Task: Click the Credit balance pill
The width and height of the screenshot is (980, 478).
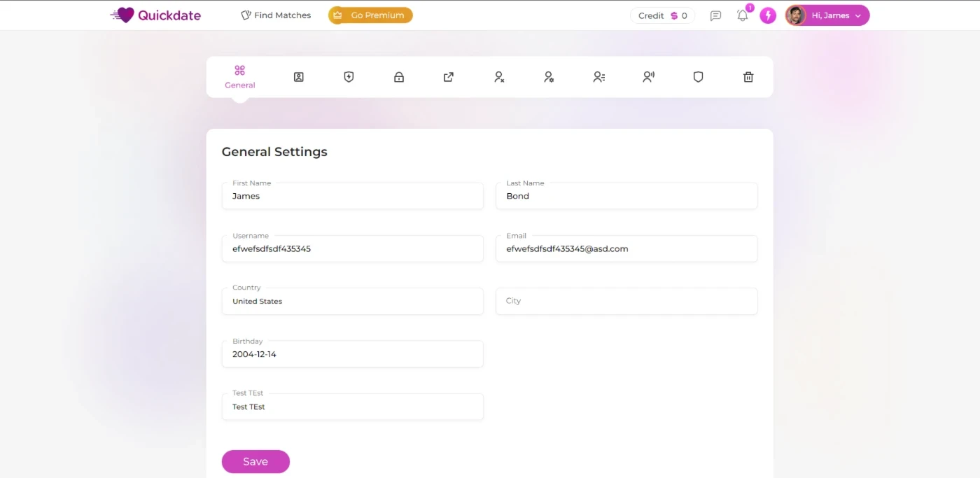Action: click(662, 15)
